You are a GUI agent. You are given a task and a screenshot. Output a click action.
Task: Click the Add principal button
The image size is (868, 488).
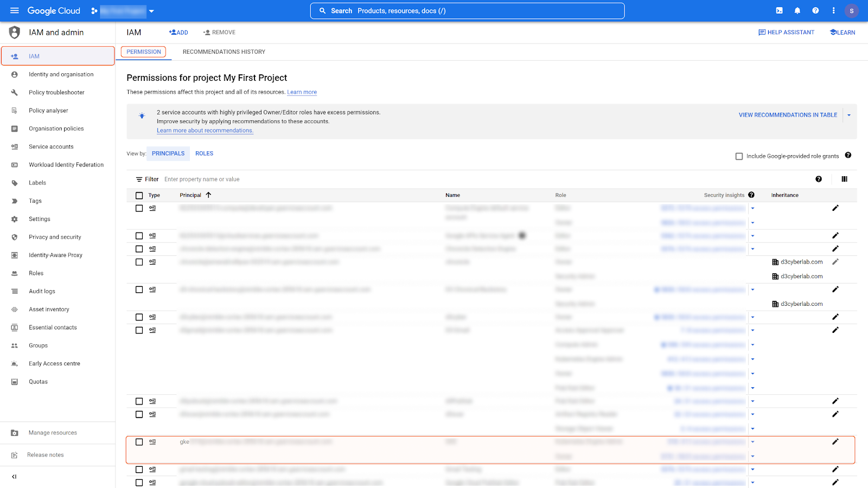tap(178, 33)
